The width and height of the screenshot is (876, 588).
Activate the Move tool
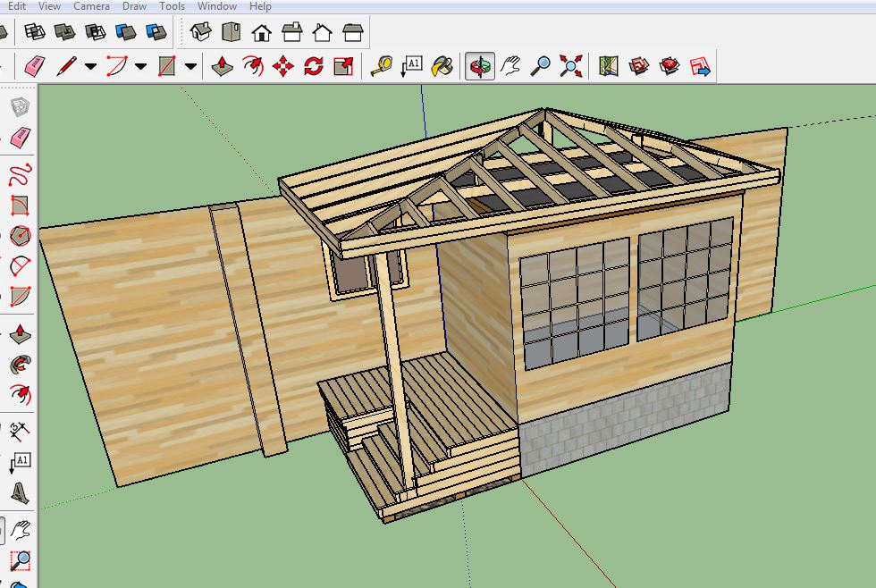click(283, 66)
